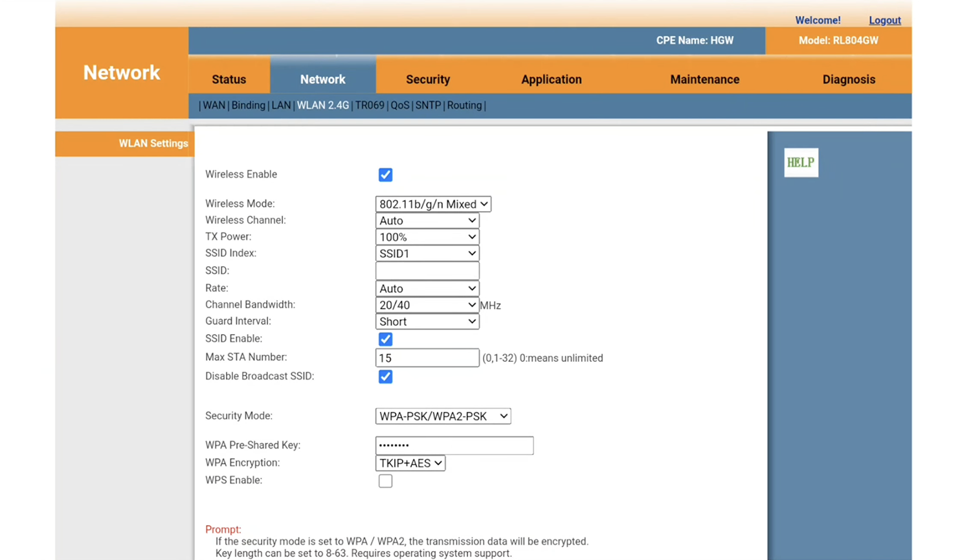This screenshot has width=971, height=560.
Task: Open the TX Power dropdown
Action: tap(427, 237)
